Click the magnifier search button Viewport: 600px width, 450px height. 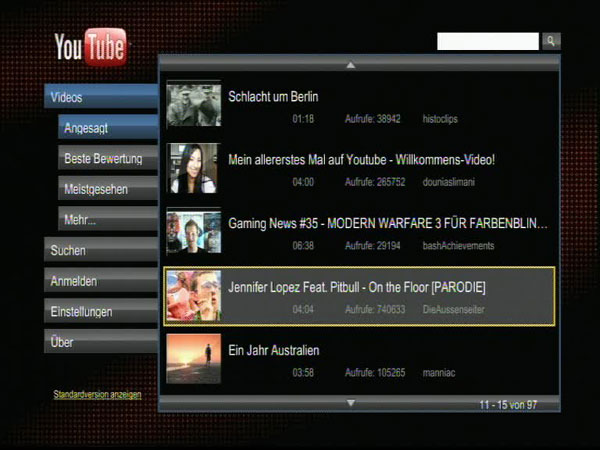coord(551,41)
